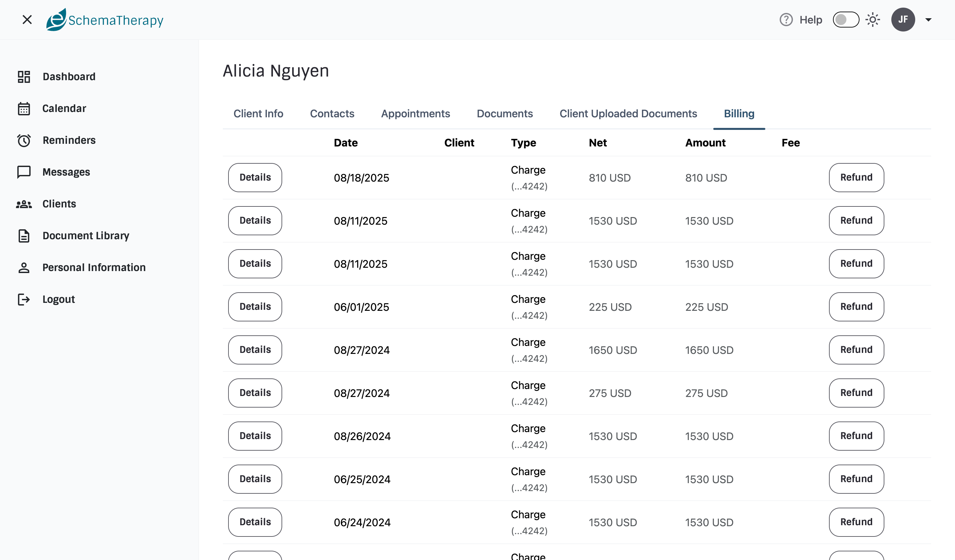
Task: Open Document Library page
Action: pyautogui.click(x=86, y=236)
